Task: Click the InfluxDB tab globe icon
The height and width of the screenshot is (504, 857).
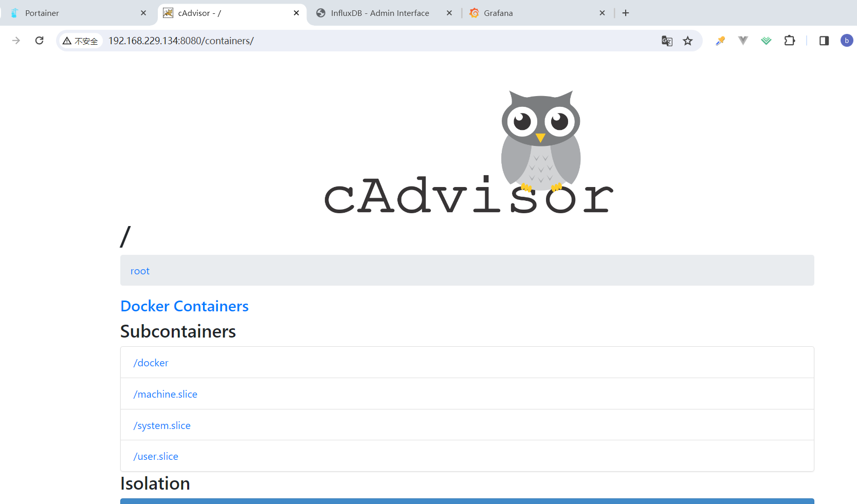Action: (x=321, y=13)
